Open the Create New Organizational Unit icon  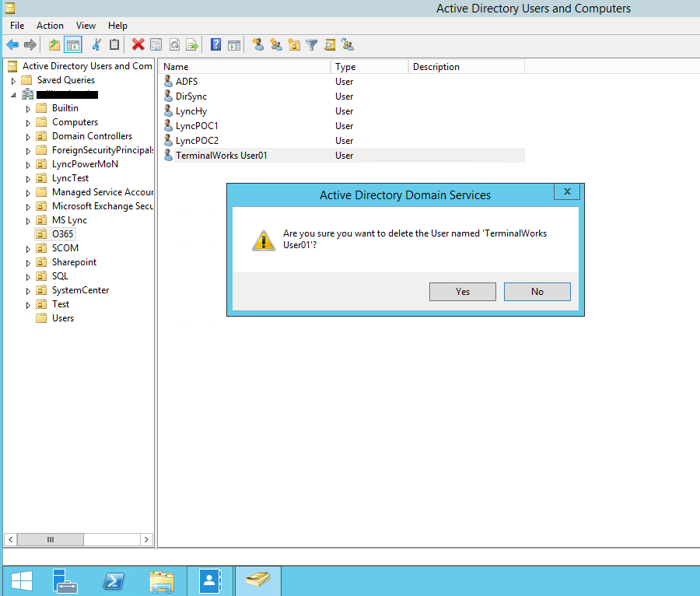click(295, 44)
